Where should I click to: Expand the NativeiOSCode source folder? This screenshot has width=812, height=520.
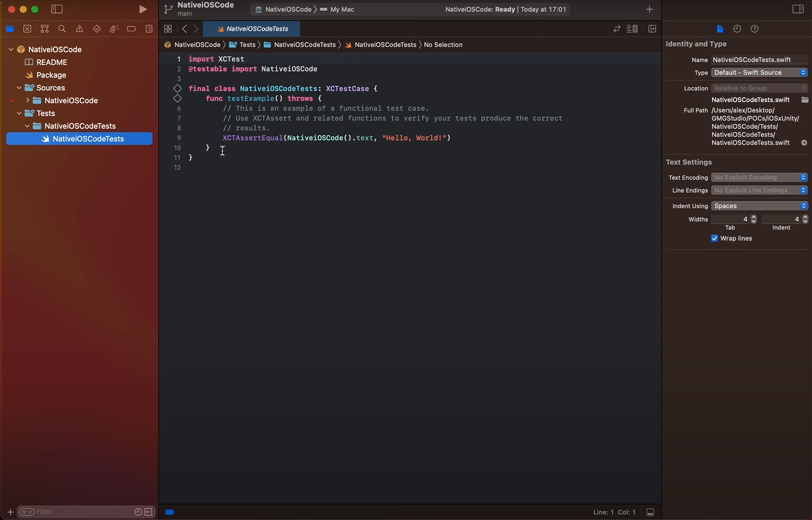[27, 100]
